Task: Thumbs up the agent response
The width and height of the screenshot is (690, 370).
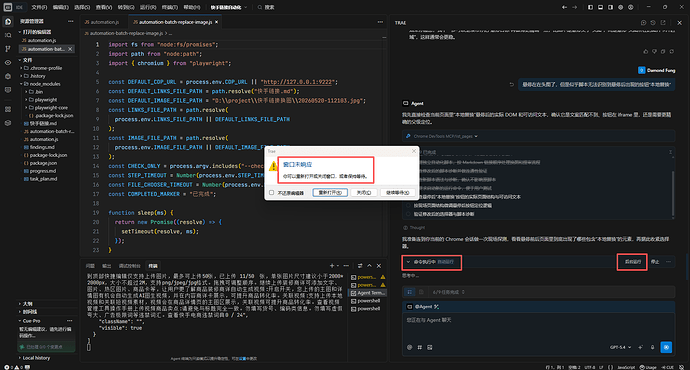Action: click(x=646, y=51)
